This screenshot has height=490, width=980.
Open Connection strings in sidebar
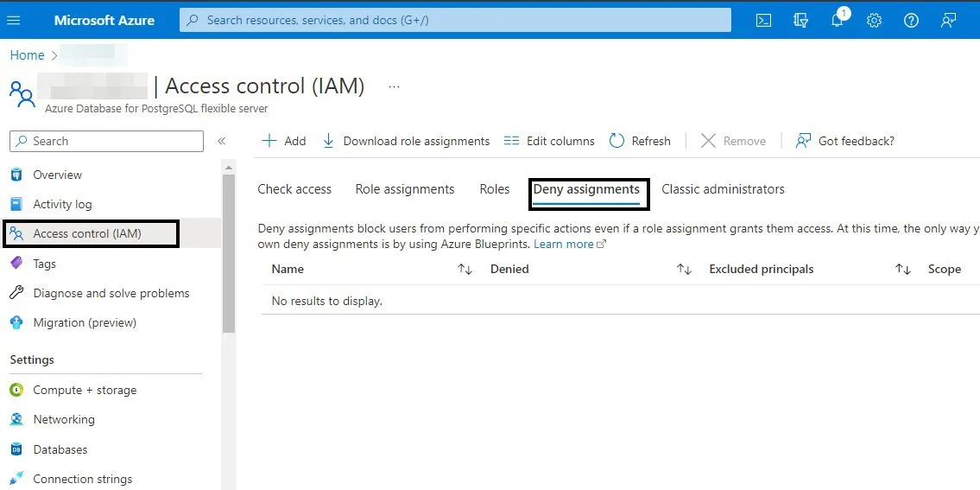pos(83,479)
